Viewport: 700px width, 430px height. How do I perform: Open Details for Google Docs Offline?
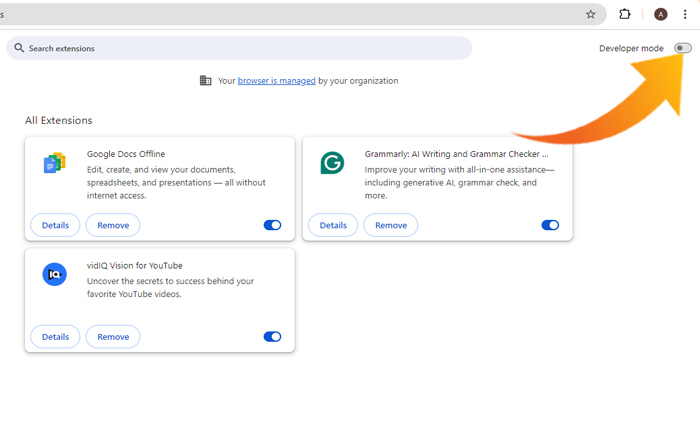point(55,225)
